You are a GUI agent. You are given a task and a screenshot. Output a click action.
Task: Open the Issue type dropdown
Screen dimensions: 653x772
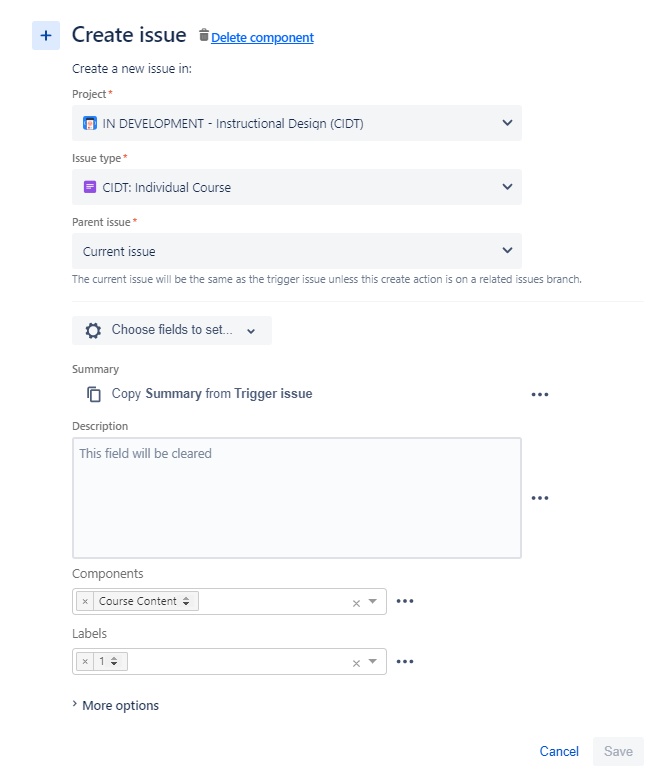[x=296, y=187]
